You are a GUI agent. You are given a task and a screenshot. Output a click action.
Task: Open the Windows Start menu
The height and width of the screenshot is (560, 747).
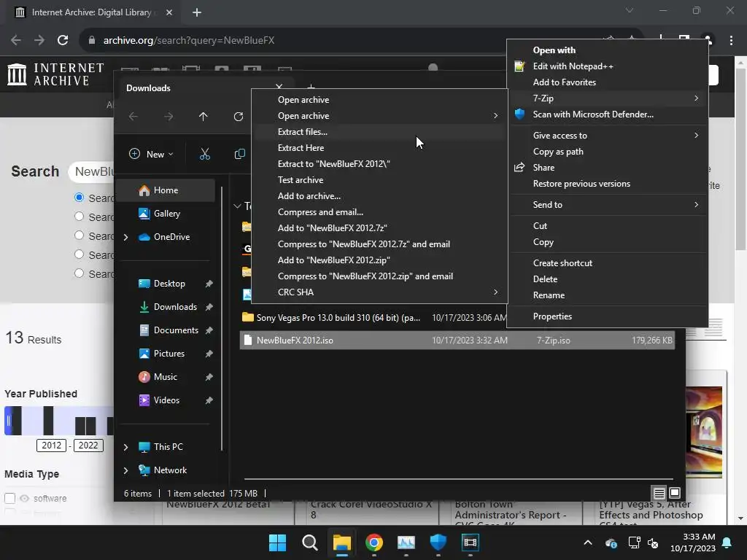coord(277,542)
